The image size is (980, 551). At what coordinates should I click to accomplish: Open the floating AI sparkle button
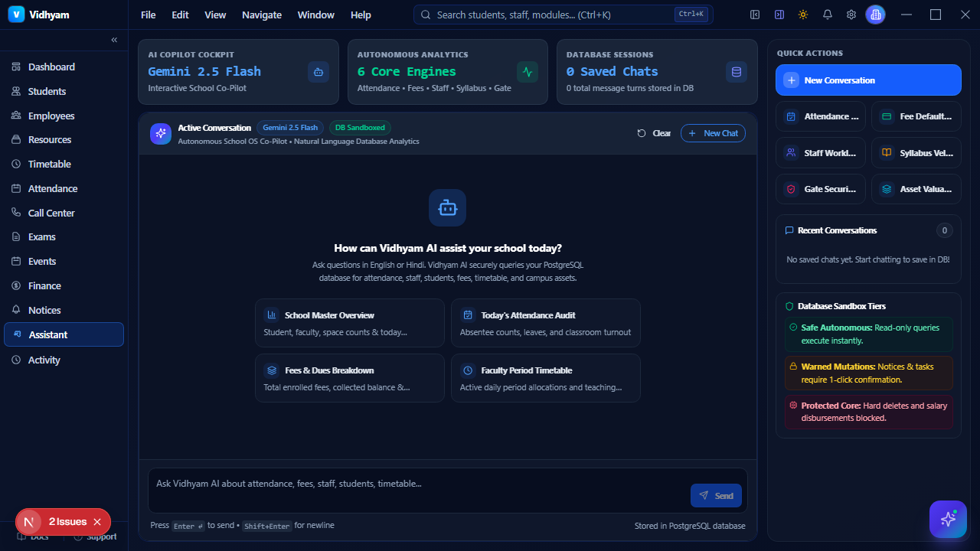click(x=948, y=520)
